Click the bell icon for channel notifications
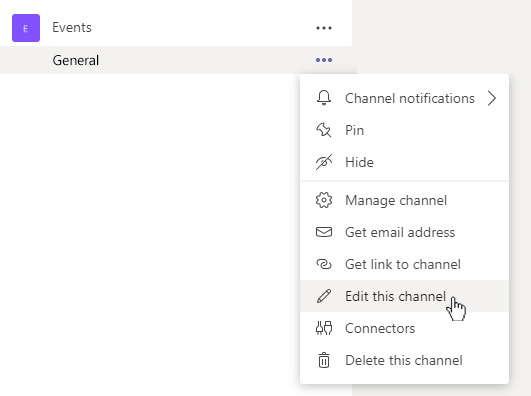 (x=324, y=98)
